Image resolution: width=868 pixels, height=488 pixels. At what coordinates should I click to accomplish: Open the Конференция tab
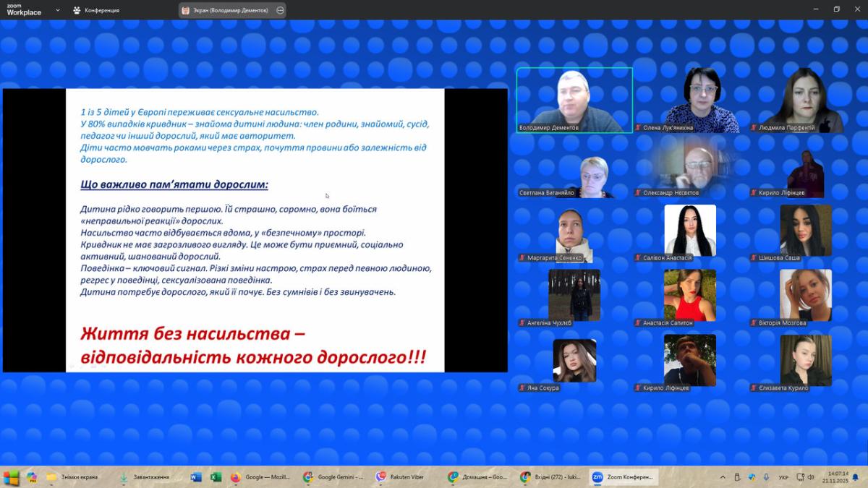96,10
